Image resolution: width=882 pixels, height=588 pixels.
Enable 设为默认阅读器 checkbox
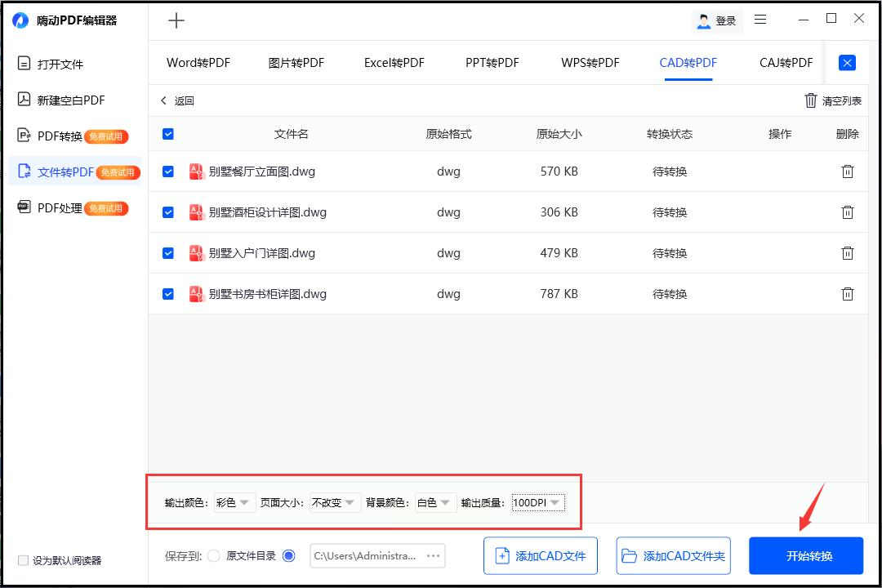[23, 560]
